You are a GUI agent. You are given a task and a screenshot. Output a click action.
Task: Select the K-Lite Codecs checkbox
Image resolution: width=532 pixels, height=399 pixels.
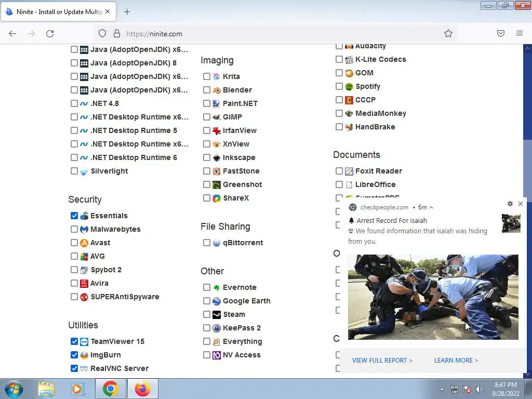[x=339, y=59]
